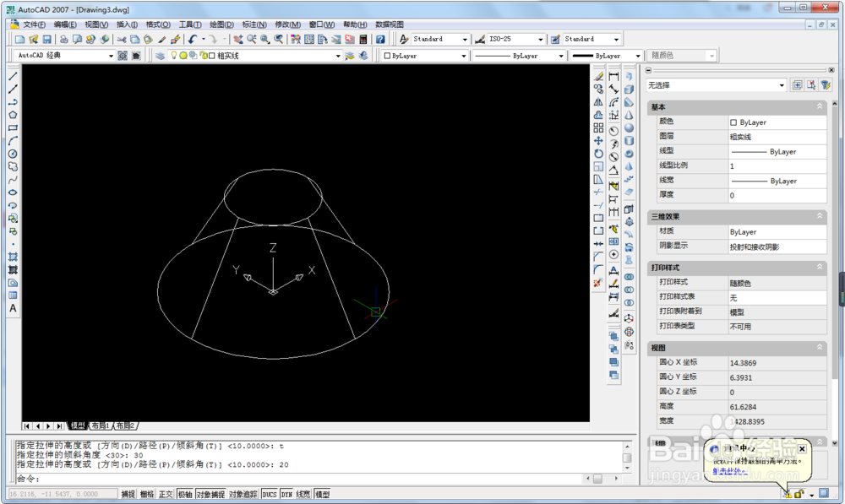Select the Line draw tool
The width and height of the screenshot is (845, 504).
pyautogui.click(x=13, y=77)
